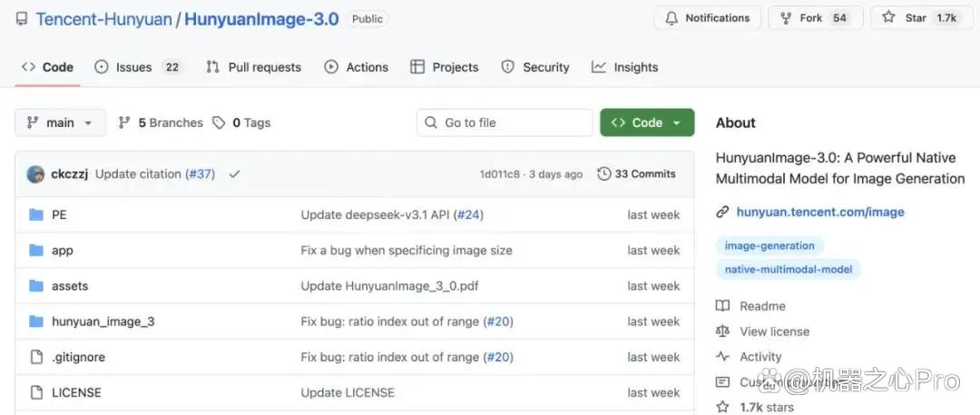Open the 33 Commits history icon
This screenshot has width=980, height=415.
(x=603, y=174)
